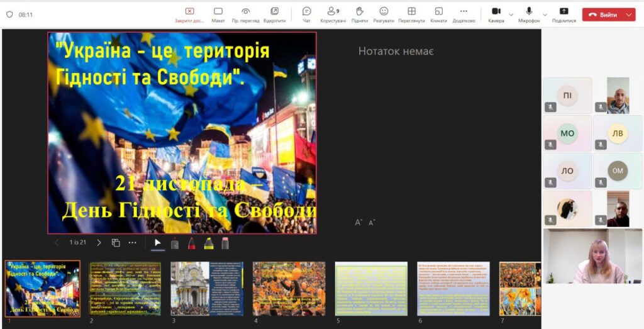This screenshot has height=329, width=644.
Task: Expand the camera options chevron
Action: coord(511,14)
